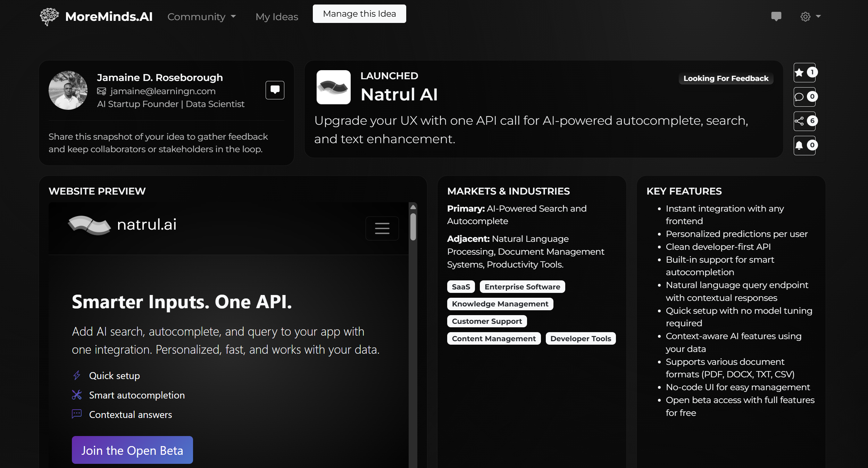
Task: Click the jamaine@learningn.com email address
Action: (163, 91)
